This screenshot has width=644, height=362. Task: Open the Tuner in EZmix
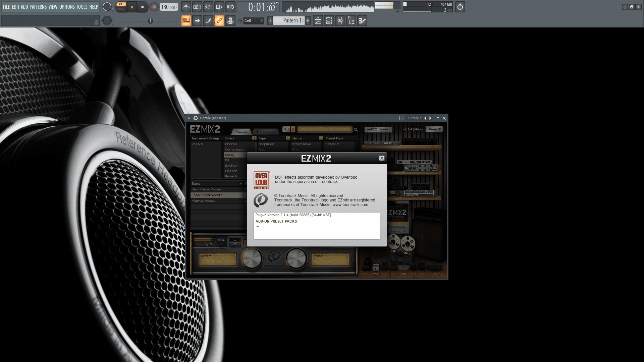tap(378, 129)
